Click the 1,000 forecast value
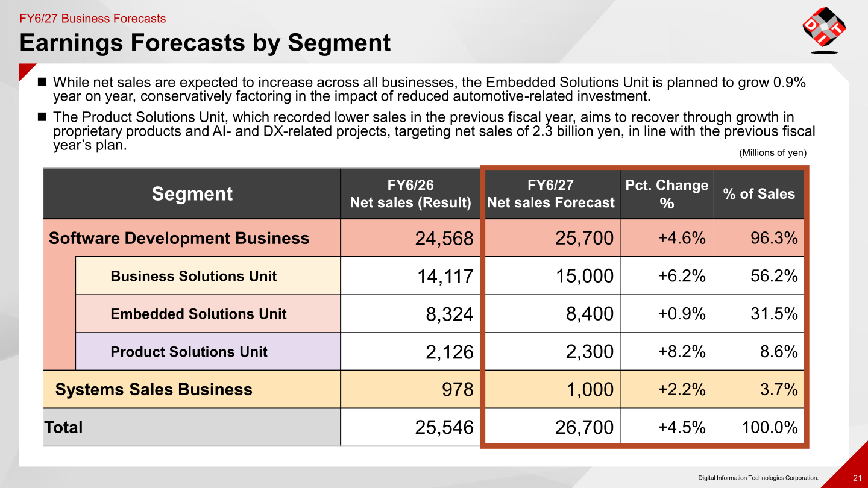 (590, 390)
